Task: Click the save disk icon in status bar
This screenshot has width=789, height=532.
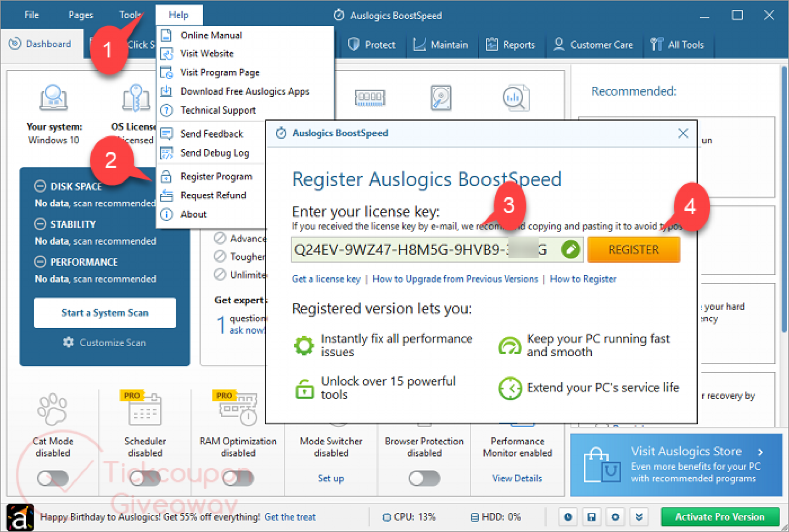Action: click(x=591, y=517)
